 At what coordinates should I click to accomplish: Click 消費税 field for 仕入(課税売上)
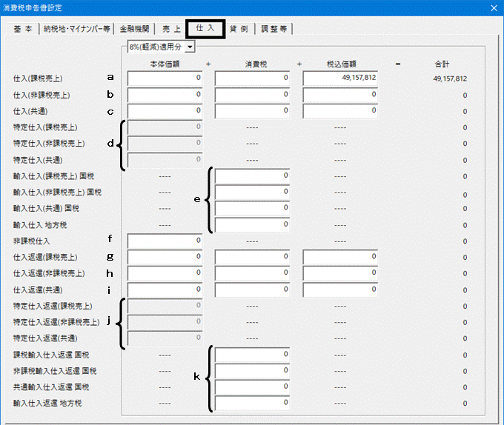click(x=252, y=78)
